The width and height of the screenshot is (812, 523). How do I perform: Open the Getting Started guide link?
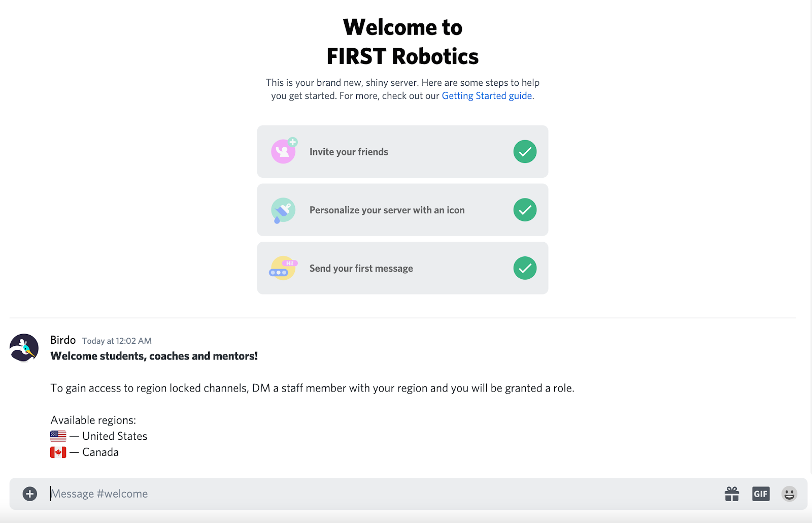(x=486, y=95)
